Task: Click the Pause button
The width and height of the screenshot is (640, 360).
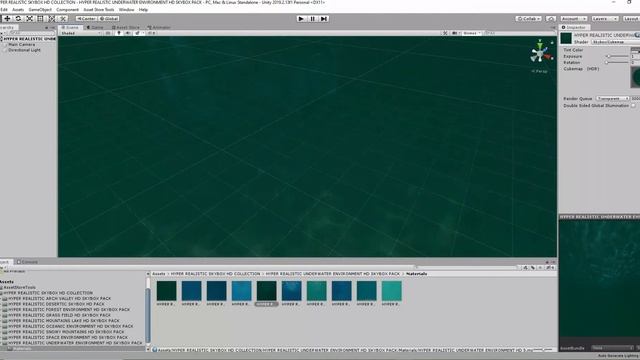Action: pos(313,19)
